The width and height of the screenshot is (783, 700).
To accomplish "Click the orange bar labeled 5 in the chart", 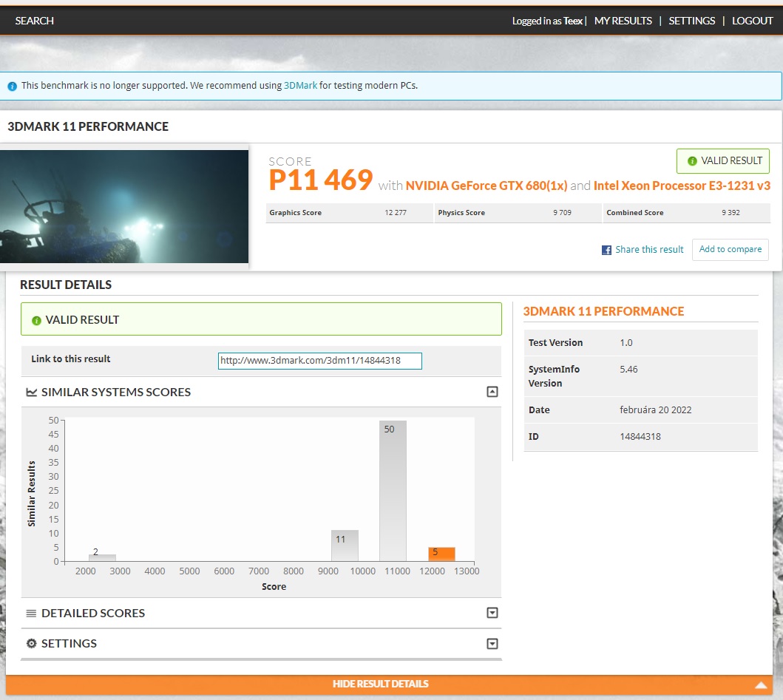I will point(441,554).
